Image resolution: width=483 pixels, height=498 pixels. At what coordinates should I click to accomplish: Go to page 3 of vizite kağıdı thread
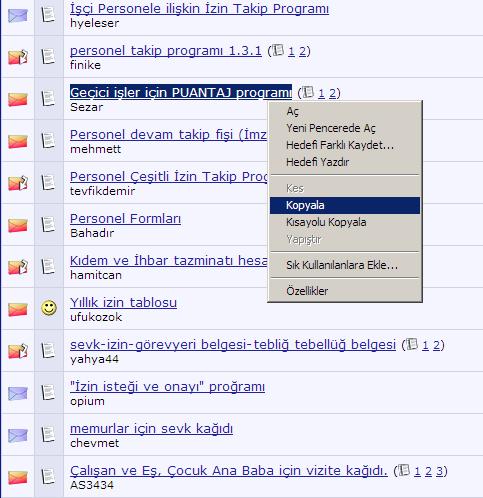[439, 471]
